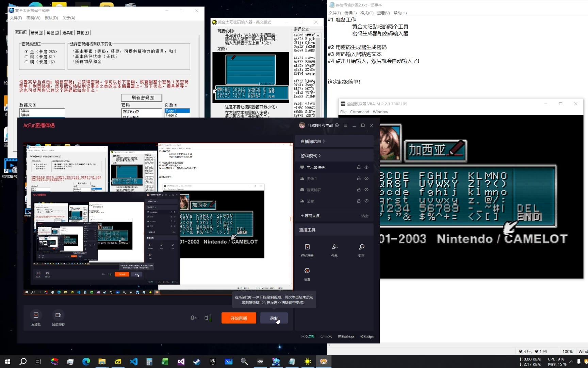Hide the 显示器捕获 source
Image resolution: width=588 pixels, height=368 pixels.
[366, 167]
